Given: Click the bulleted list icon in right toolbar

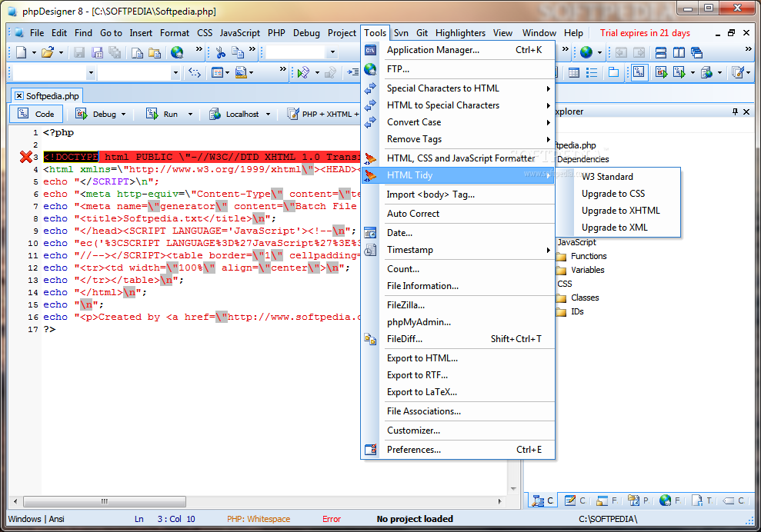Looking at the screenshot, I should coord(592,73).
